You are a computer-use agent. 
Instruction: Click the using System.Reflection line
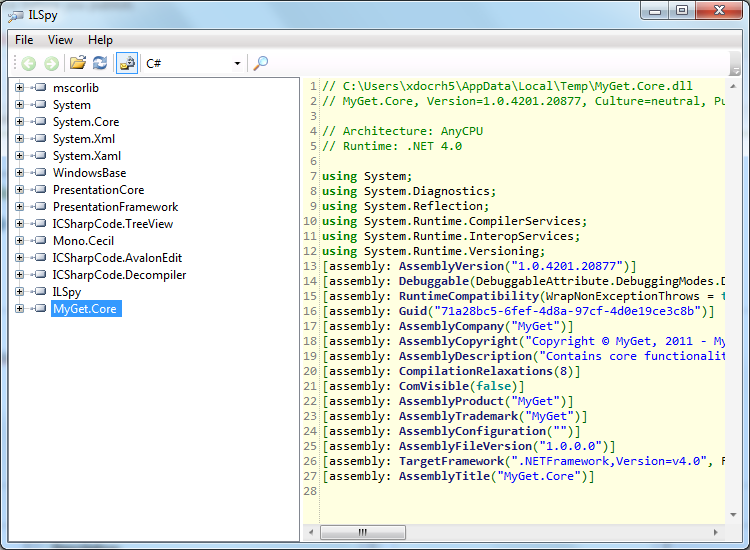pos(405,206)
